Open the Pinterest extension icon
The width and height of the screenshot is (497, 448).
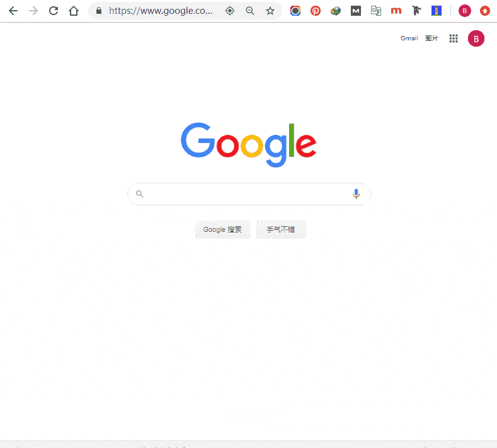coord(316,11)
